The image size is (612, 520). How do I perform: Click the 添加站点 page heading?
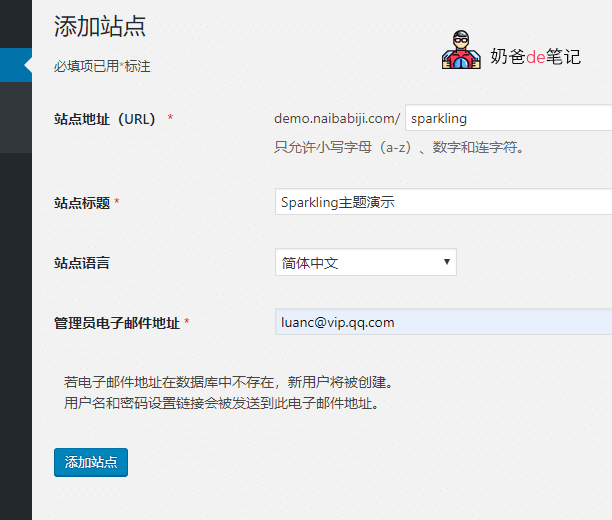(100, 27)
